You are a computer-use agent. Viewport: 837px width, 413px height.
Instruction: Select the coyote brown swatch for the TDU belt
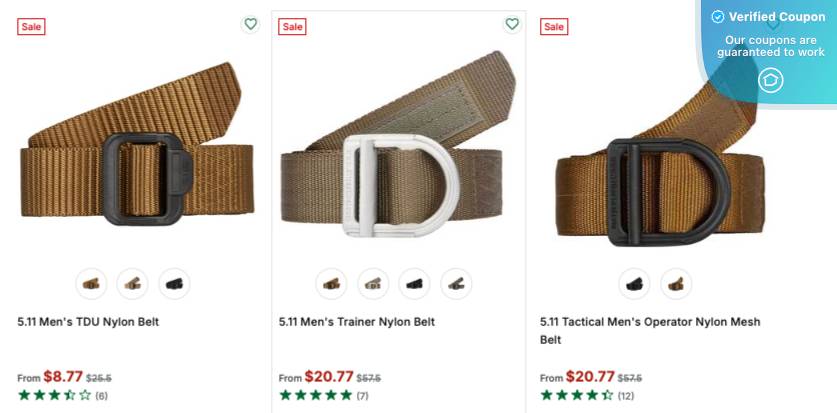(x=91, y=284)
